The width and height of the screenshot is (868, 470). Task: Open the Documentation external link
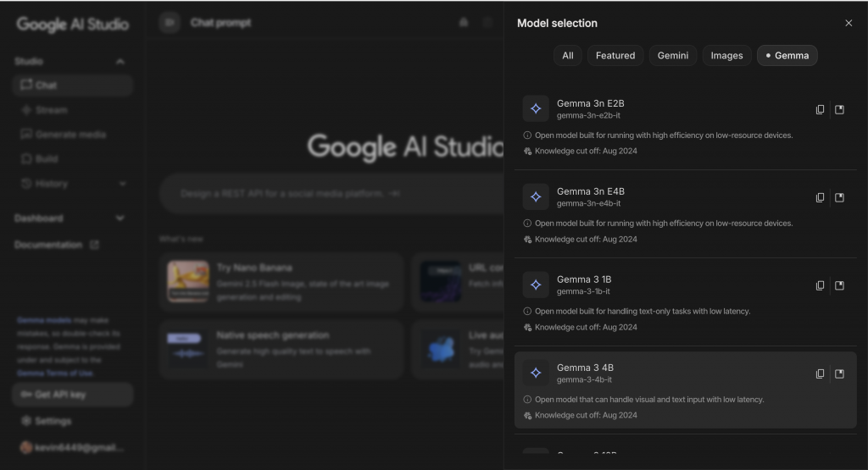pyautogui.click(x=57, y=245)
